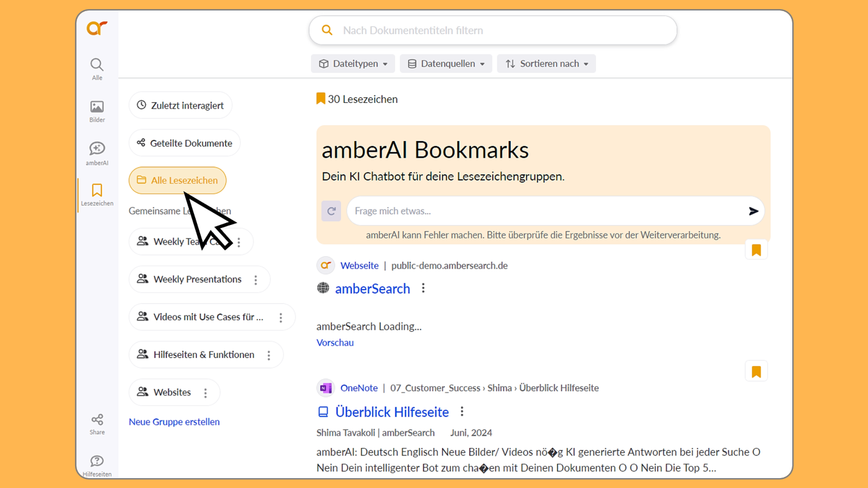Click the OneNote source icon
The image size is (868, 488).
point(326,388)
